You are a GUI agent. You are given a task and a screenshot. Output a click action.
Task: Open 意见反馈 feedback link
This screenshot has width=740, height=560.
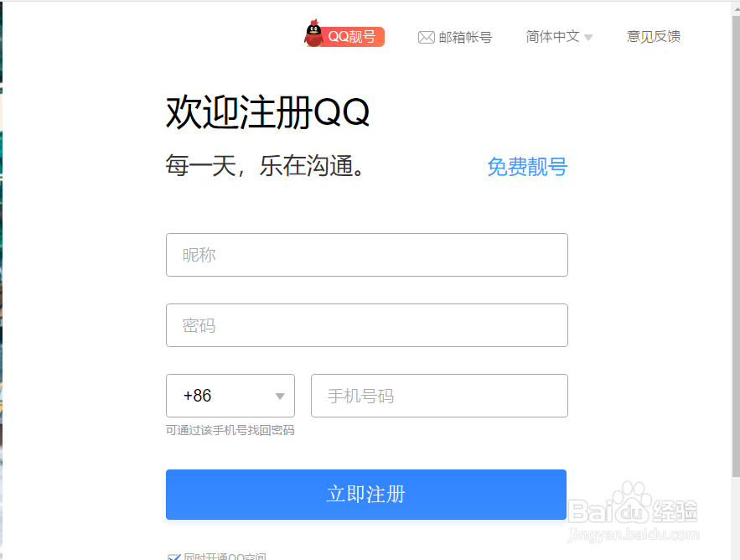pyautogui.click(x=654, y=37)
